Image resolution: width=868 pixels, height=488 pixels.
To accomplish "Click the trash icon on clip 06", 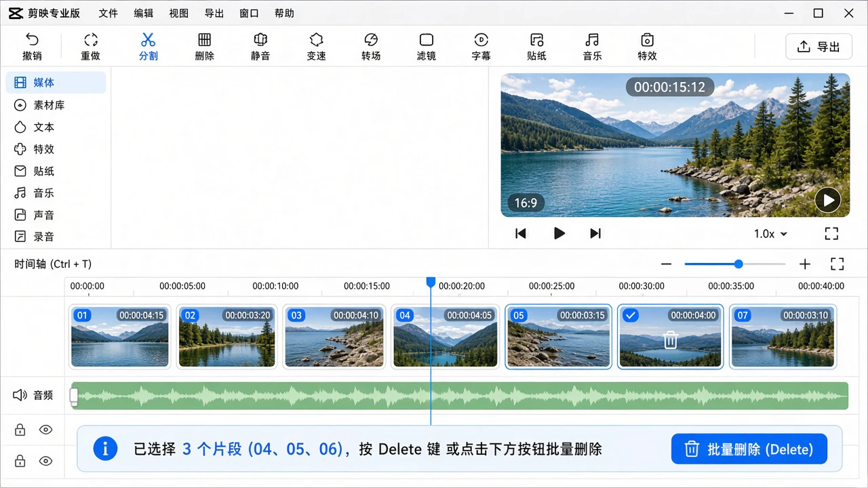I will (x=670, y=340).
